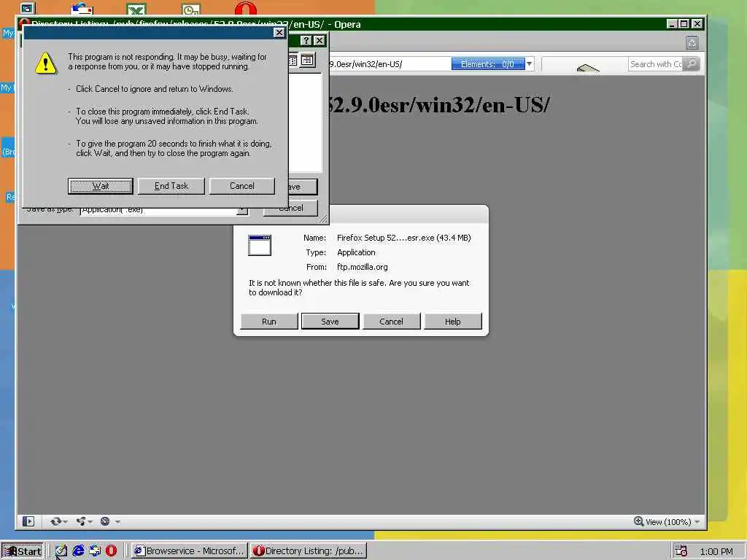Click the ftp.mozilla.org source text
The height and width of the screenshot is (560, 747).
point(363,267)
